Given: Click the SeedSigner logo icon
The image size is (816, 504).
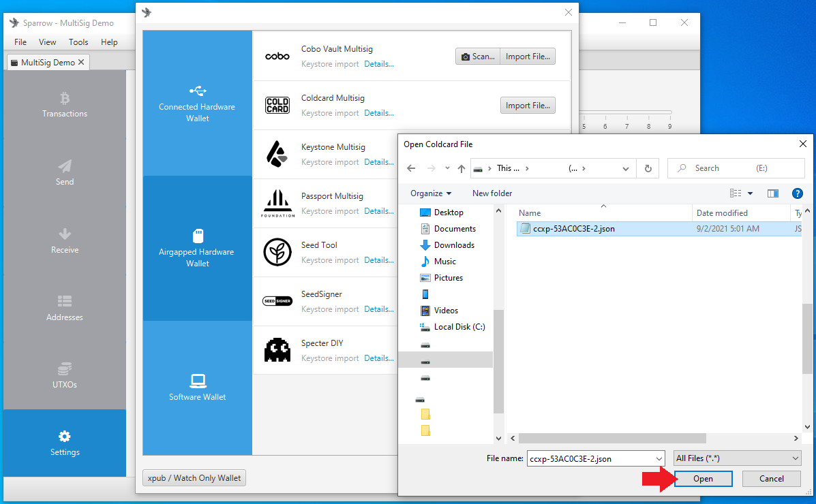Looking at the screenshot, I should point(277,301).
